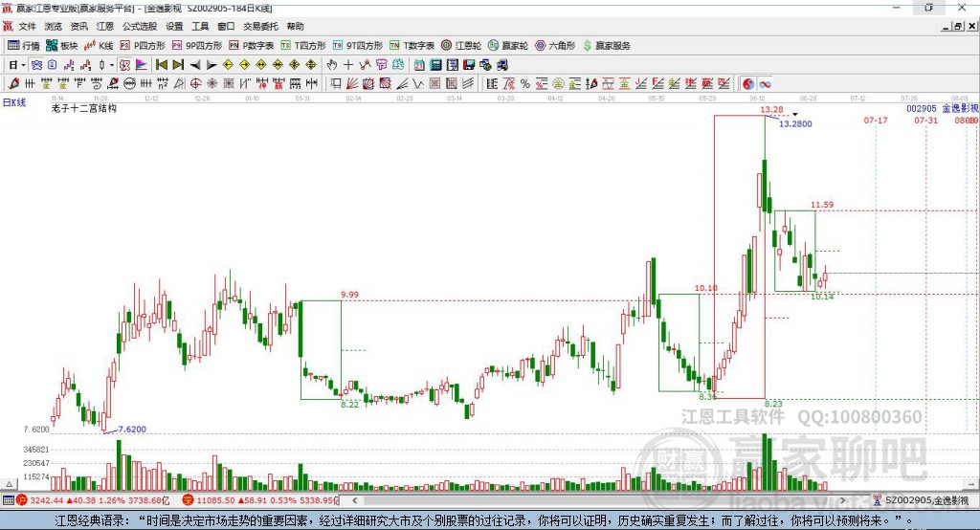This screenshot has width=980, height=530.
Task: Select the crosshair cursor tool
Action: (348, 65)
